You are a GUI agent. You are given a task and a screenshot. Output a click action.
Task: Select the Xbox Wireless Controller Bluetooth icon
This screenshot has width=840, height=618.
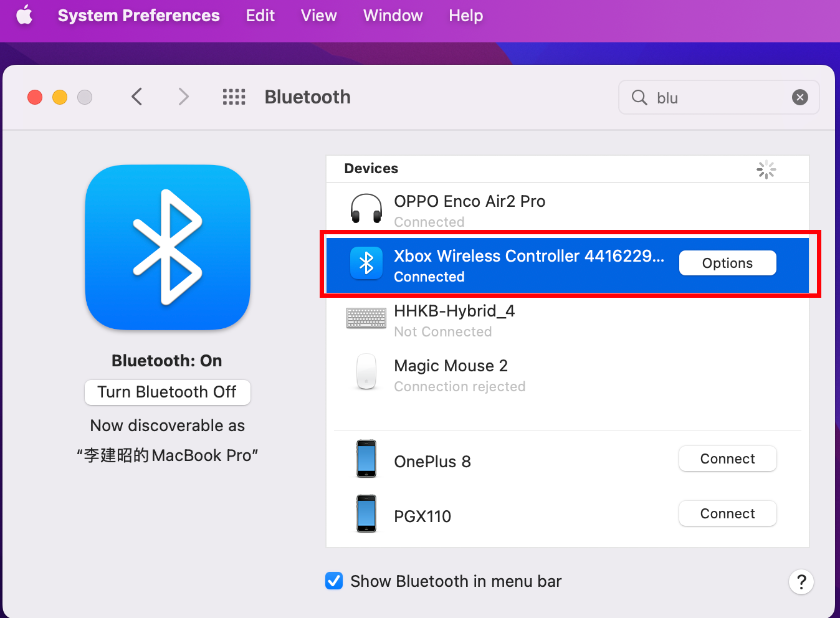[x=366, y=263]
